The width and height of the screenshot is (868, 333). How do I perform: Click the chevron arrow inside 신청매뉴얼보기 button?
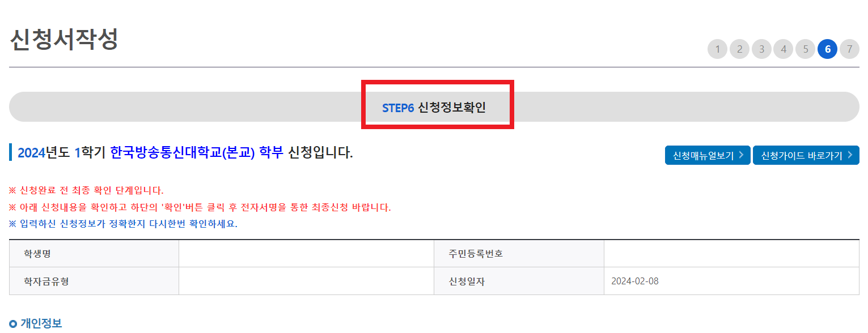pyautogui.click(x=741, y=155)
